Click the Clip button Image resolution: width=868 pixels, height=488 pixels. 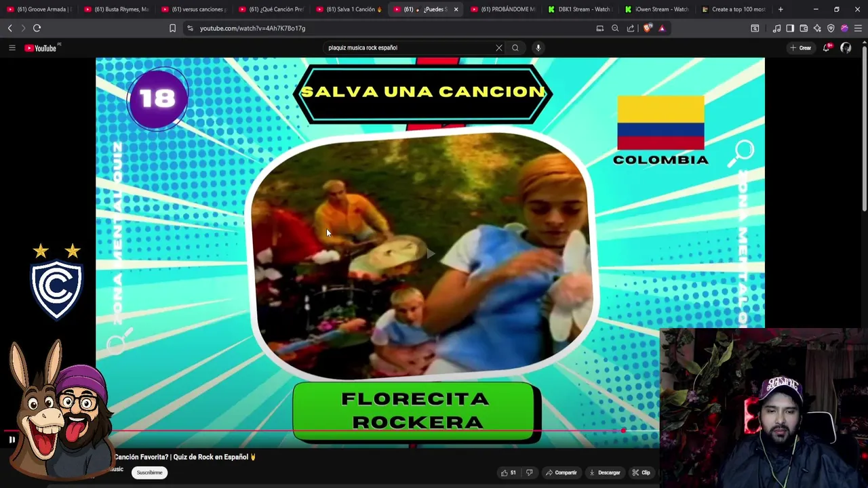641,472
